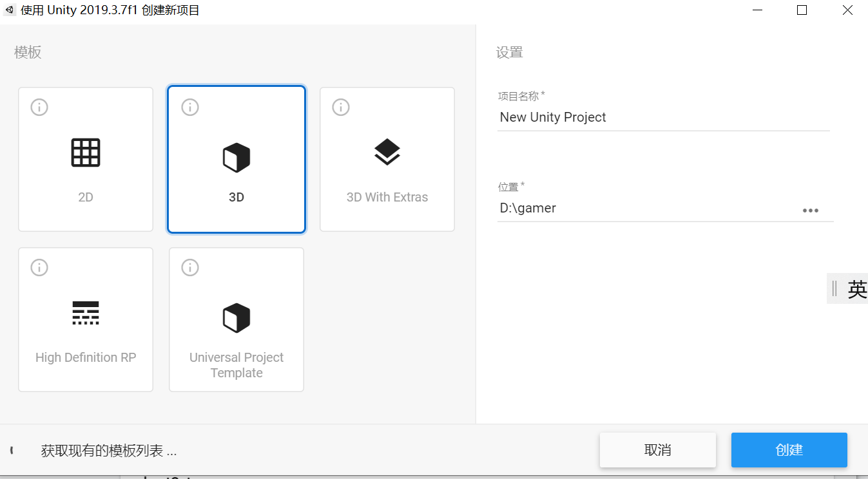This screenshot has width=868, height=479.
Task: Click the 英 input method indicator
Action: (857, 289)
